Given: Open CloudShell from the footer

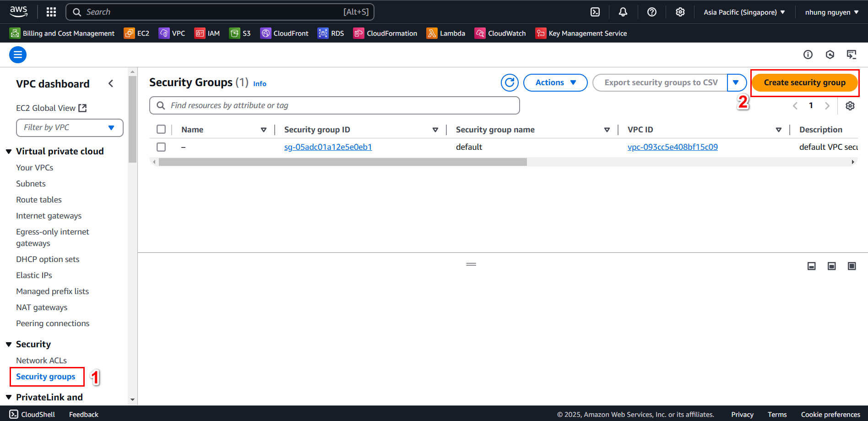Looking at the screenshot, I should tap(32, 414).
